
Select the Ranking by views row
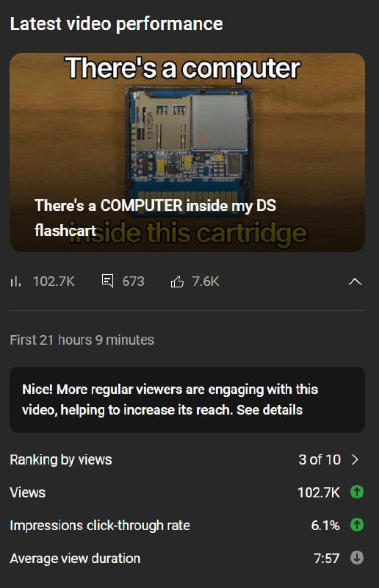187,459
